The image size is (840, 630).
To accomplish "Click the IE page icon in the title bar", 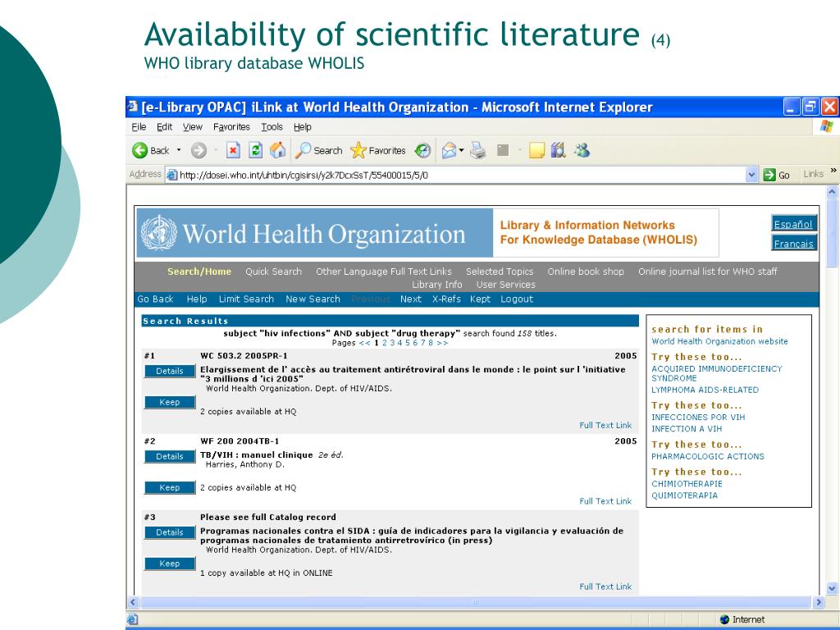I will tap(132, 107).
